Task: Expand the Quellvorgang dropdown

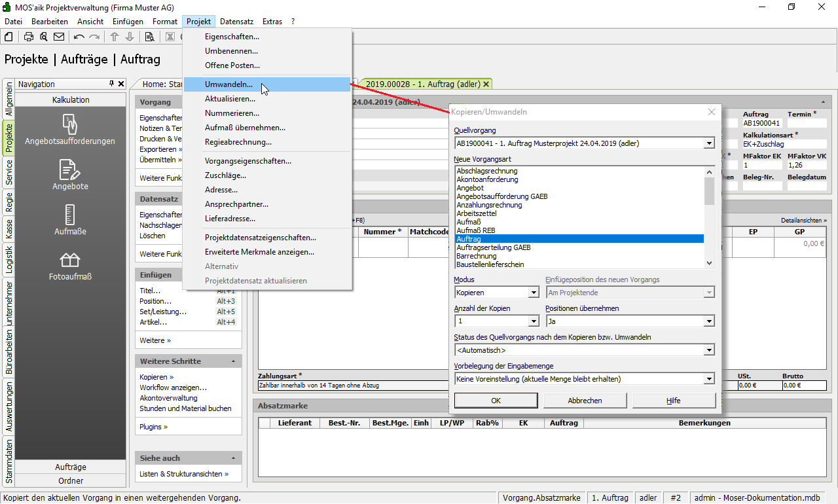Action: click(709, 143)
